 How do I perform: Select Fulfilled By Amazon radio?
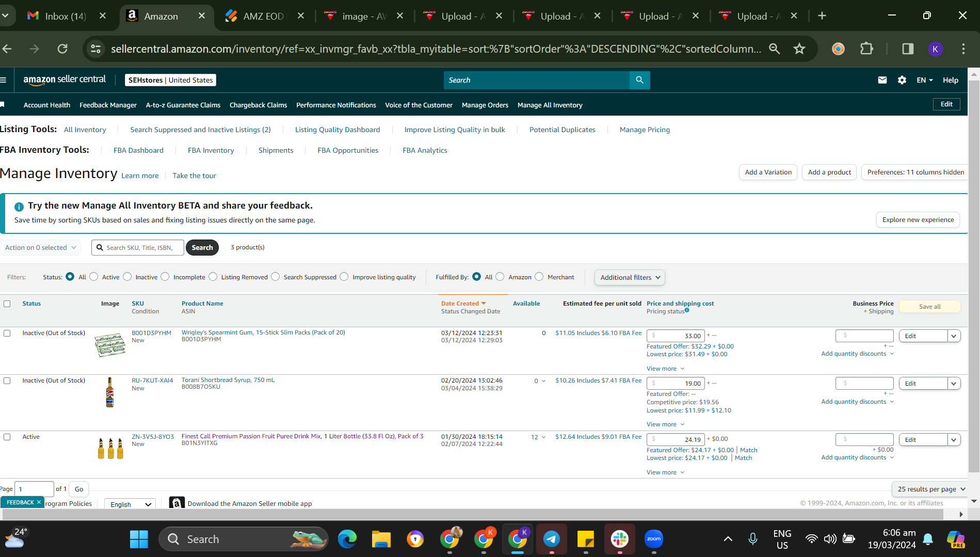(500, 277)
